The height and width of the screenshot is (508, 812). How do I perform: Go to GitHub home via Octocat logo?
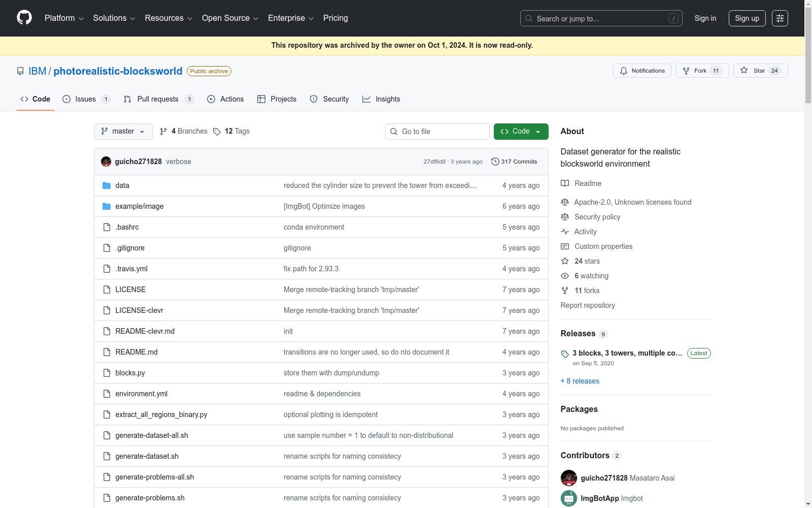click(24, 18)
